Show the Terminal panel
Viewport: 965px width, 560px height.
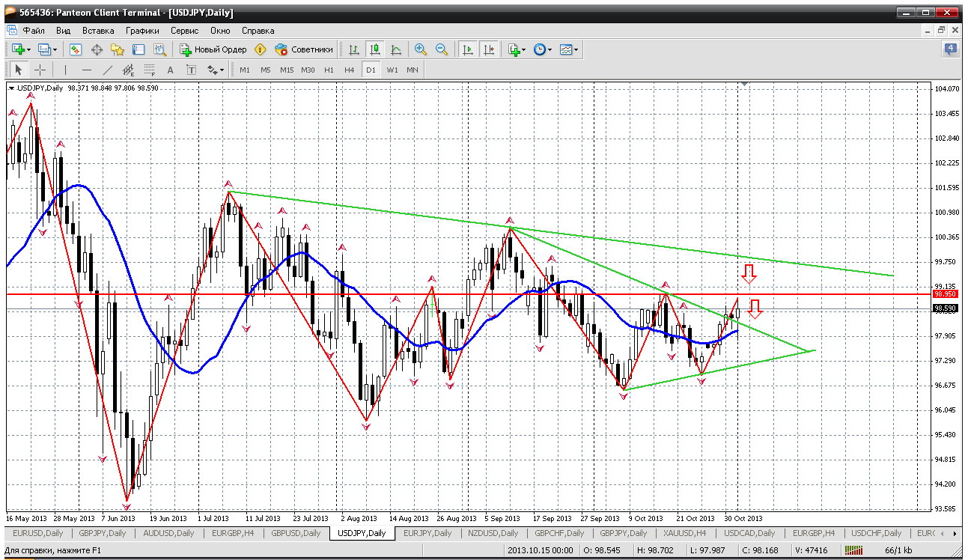(138, 49)
